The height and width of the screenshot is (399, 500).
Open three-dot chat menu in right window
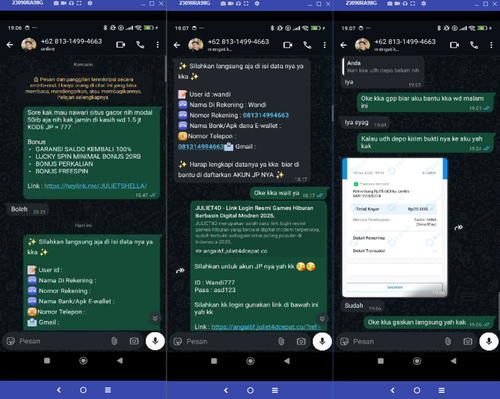tap(491, 45)
